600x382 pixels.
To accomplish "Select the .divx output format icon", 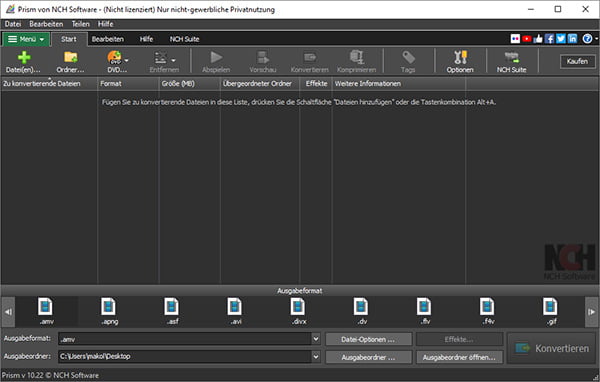I will coord(298,307).
